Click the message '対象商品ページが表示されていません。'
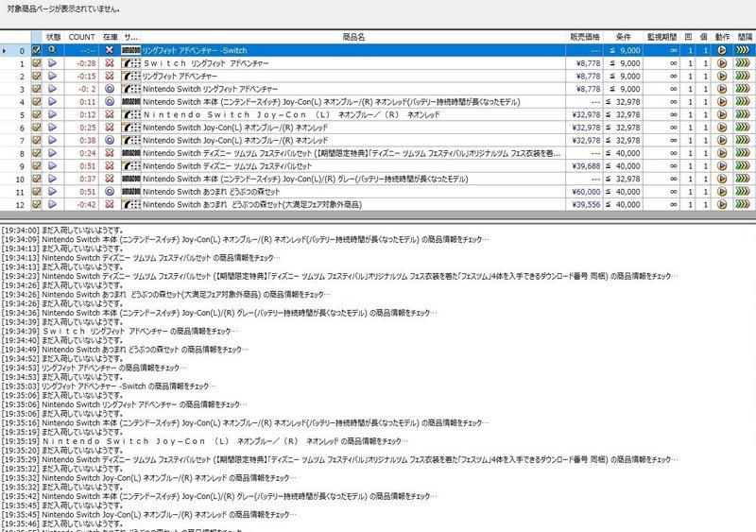Viewport: 756px width, 532px height. (x=63, y=9)
